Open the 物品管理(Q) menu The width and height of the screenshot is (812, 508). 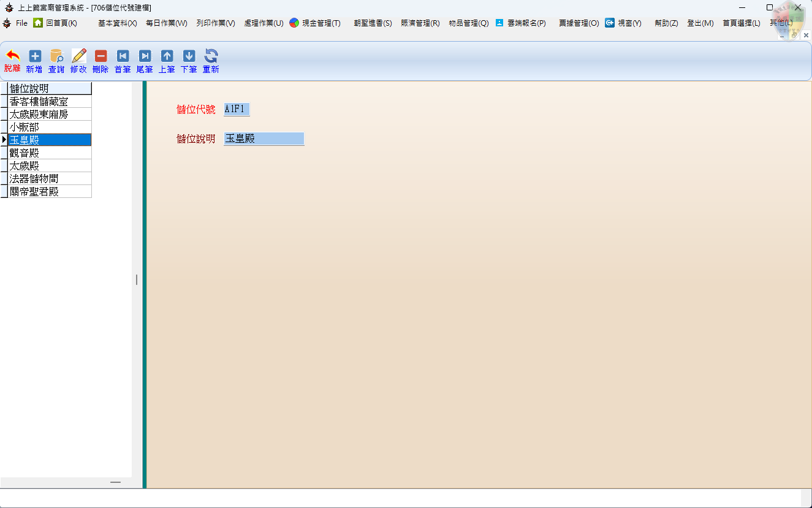point(468,23)
